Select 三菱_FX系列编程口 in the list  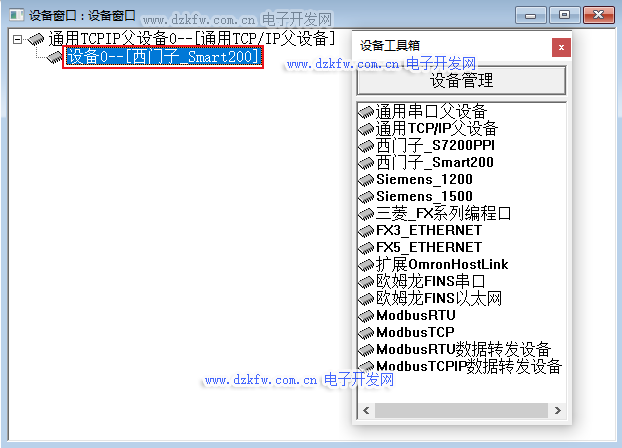click(443, 214)
